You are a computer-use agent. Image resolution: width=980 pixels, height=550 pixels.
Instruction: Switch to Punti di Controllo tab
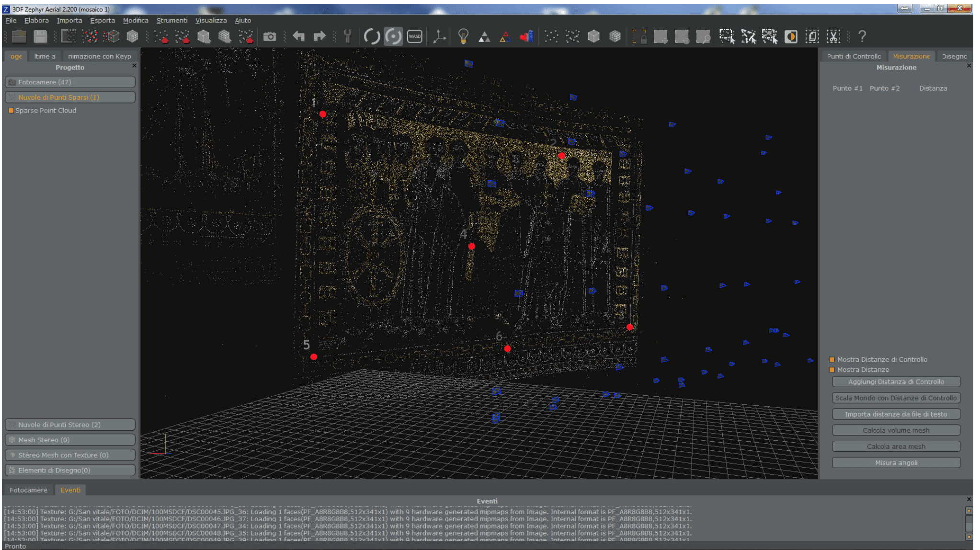coord(854,56)
